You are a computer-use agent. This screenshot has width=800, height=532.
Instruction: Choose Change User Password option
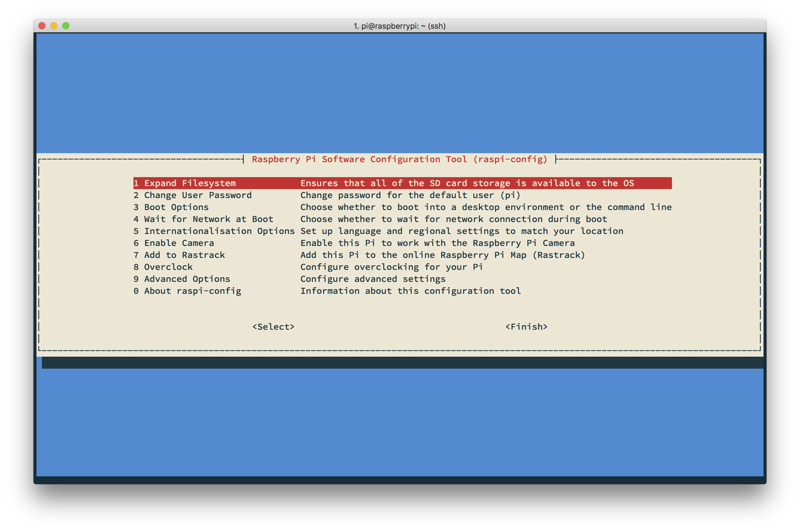coord(192,195)
